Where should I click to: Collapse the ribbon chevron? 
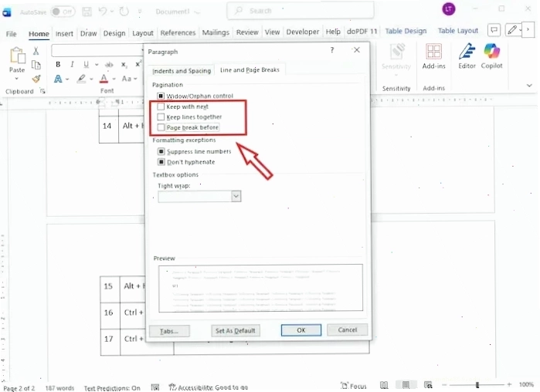529,86
